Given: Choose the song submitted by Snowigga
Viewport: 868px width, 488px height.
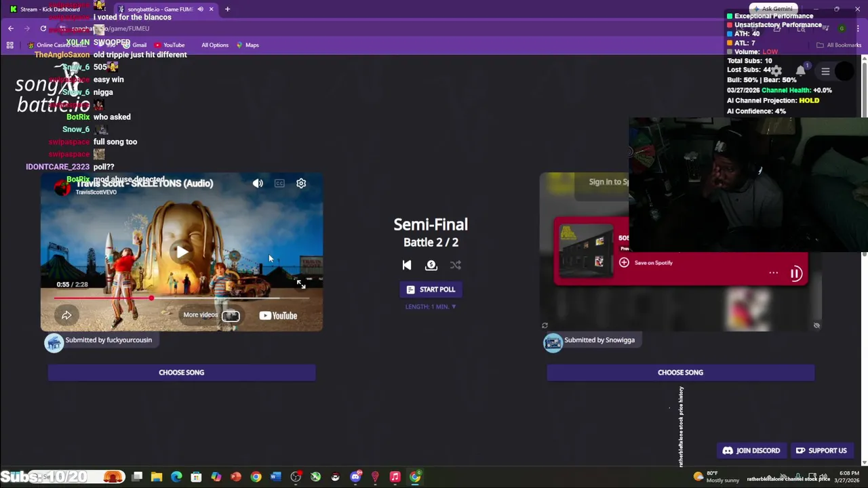Looking at the screenshot, I should 680,372.
